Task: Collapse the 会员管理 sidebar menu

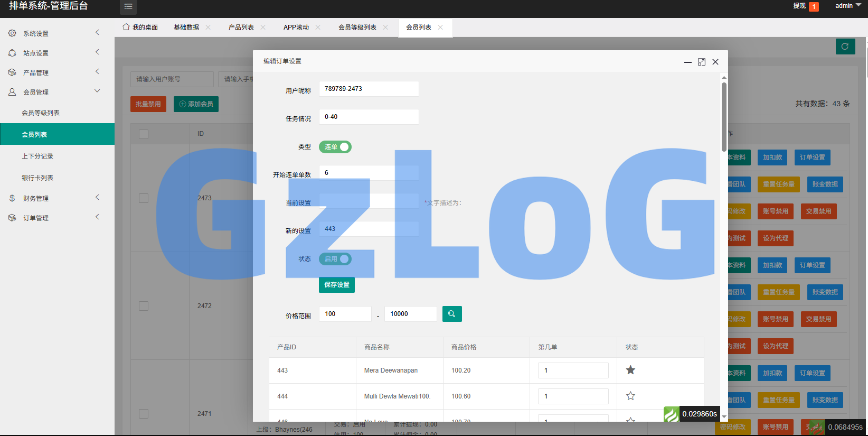Action: [57, 92]
